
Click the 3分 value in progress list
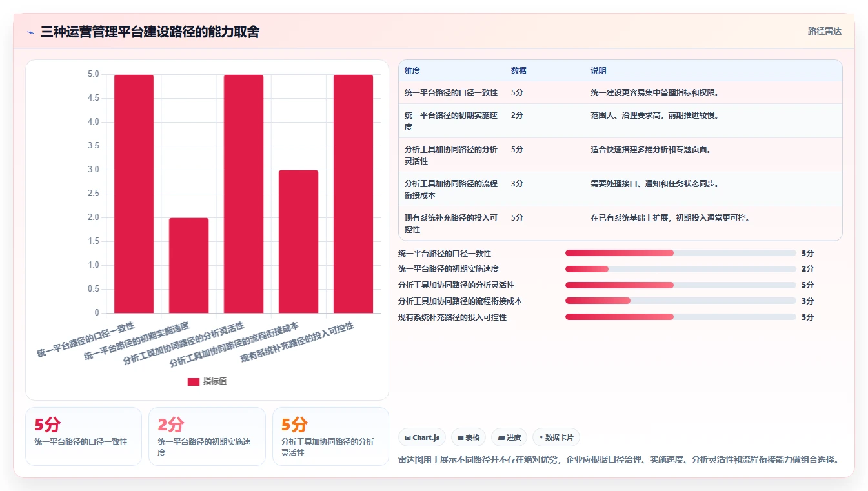click(x=807, y=301)
